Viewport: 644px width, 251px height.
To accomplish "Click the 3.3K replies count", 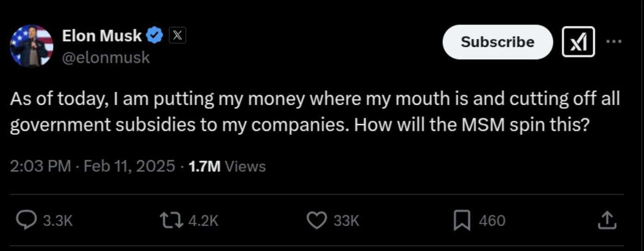I will point(58,221).
